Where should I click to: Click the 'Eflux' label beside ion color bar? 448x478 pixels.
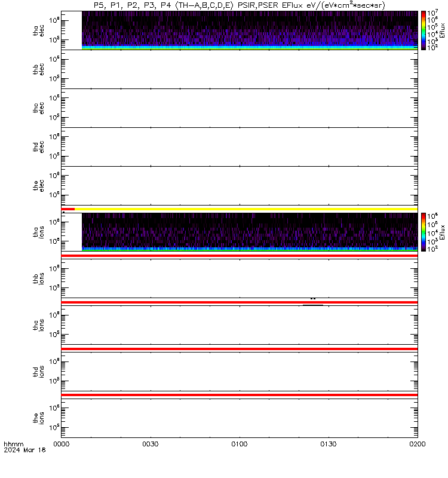click(443, 232)
